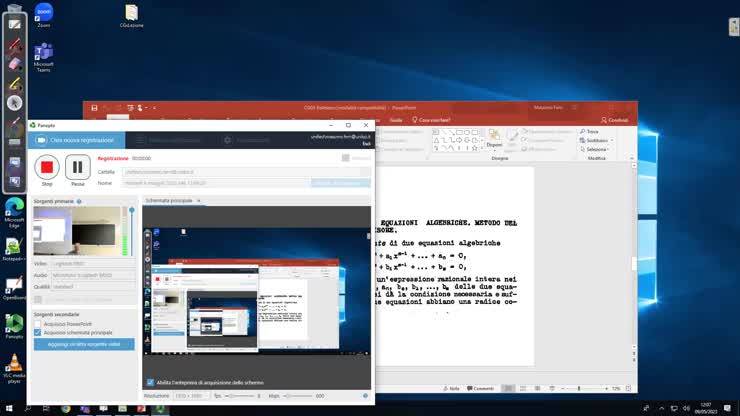This screenshot has width=740, height=416.
Task: Click Aggiungi un'altra sorgente video button
Action: click(x=84, y=344)
